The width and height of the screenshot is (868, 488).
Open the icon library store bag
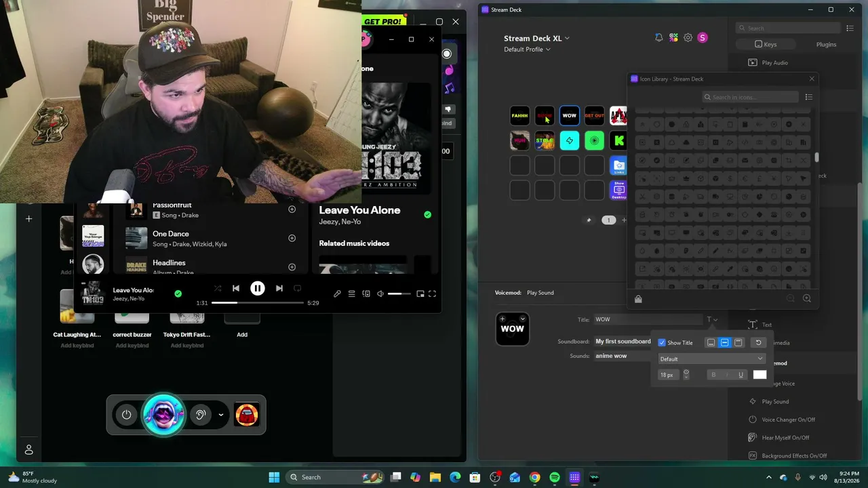click(x=638, y=299)
